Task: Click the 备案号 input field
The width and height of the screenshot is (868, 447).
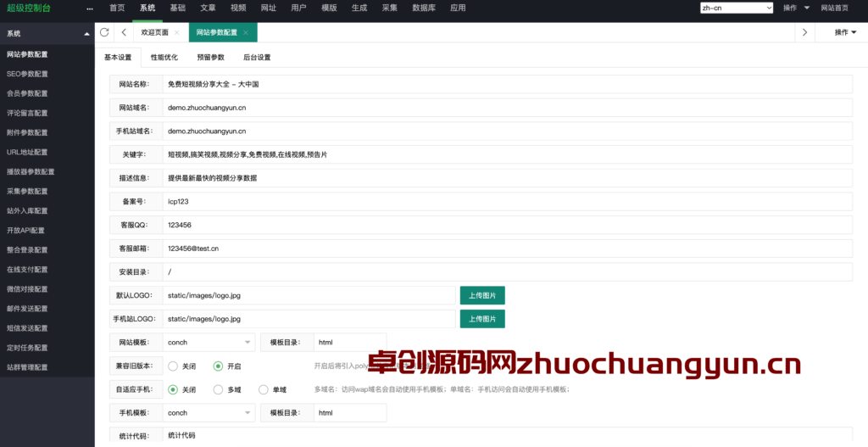Action: coord(508,202)
